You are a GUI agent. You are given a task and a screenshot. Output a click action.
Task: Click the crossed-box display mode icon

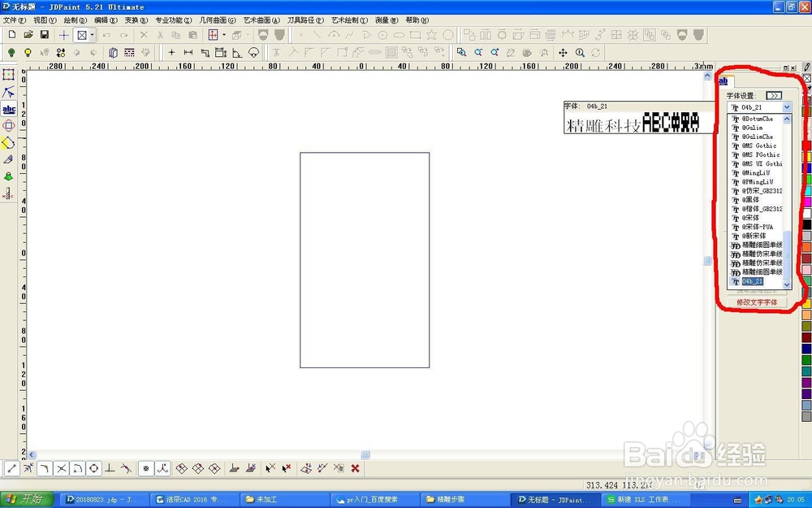82,35
